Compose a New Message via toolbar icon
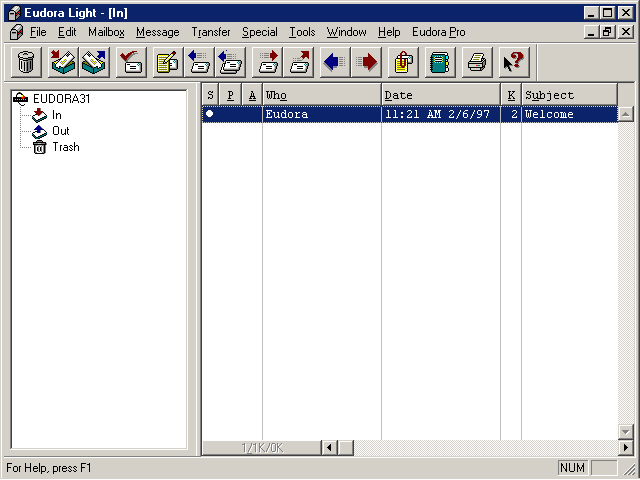The height and width of the screenshot is (480, 640). (x=168, y=62)
